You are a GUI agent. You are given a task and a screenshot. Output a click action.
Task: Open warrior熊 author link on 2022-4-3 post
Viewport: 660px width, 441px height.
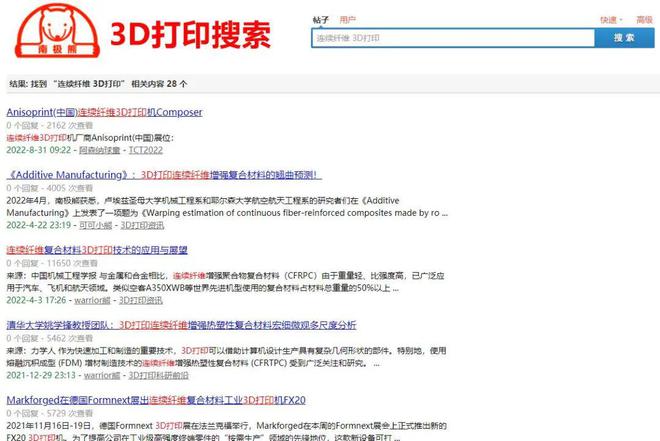point(92,300)
